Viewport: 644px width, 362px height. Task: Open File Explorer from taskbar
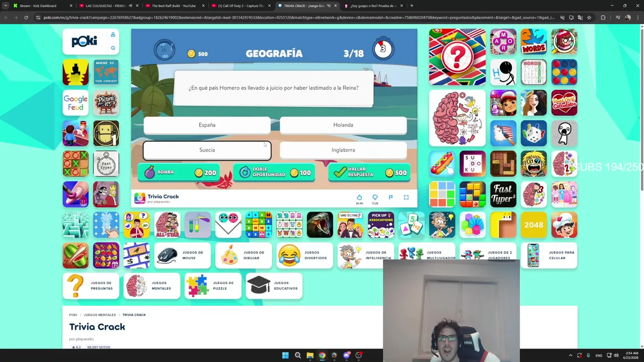310,355
